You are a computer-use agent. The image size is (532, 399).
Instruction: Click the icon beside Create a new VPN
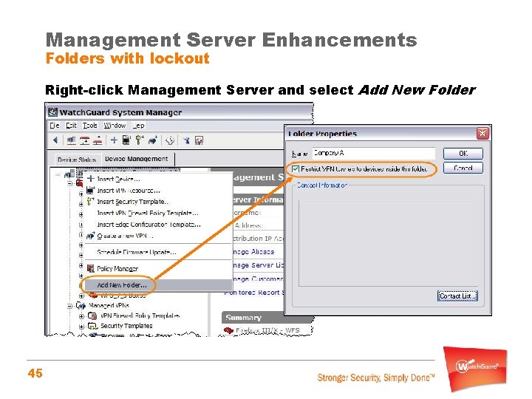pos(90,236)
